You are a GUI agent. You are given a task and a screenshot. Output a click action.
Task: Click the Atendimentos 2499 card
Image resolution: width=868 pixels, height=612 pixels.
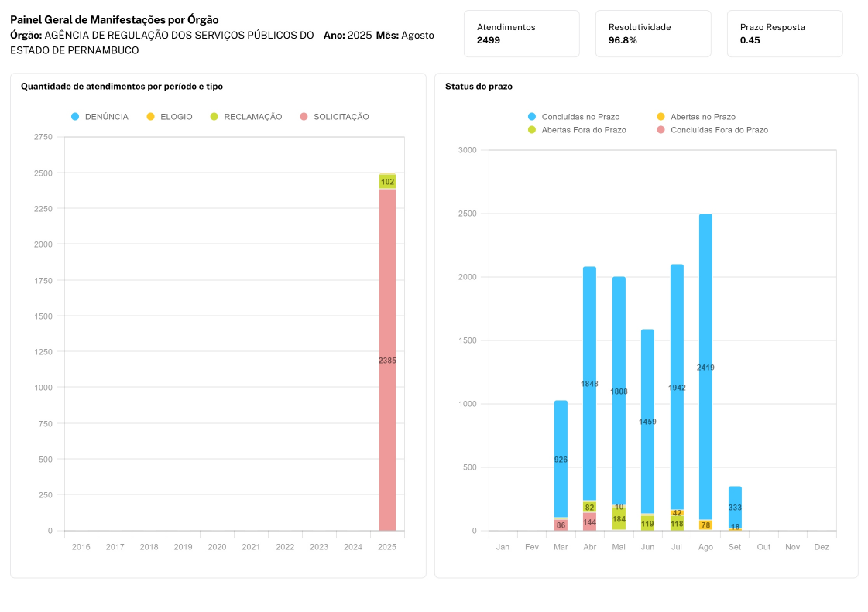521,33
